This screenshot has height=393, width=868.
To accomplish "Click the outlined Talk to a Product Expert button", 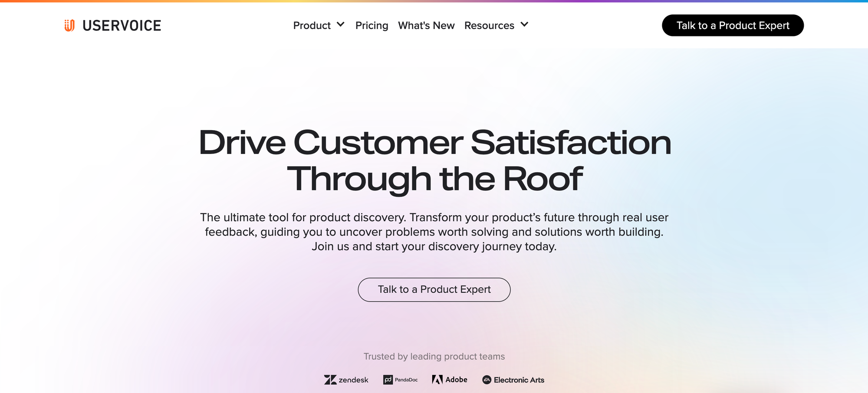I will (434, 289).
